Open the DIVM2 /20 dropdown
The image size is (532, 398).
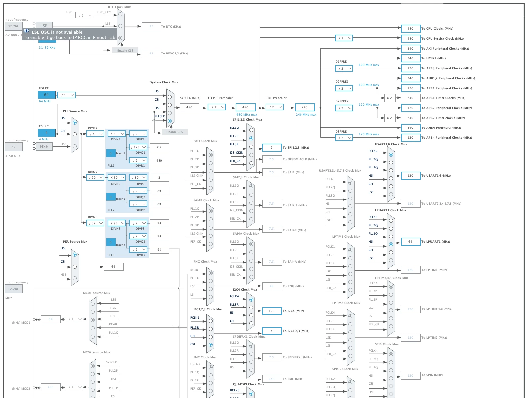coord(95,177)
